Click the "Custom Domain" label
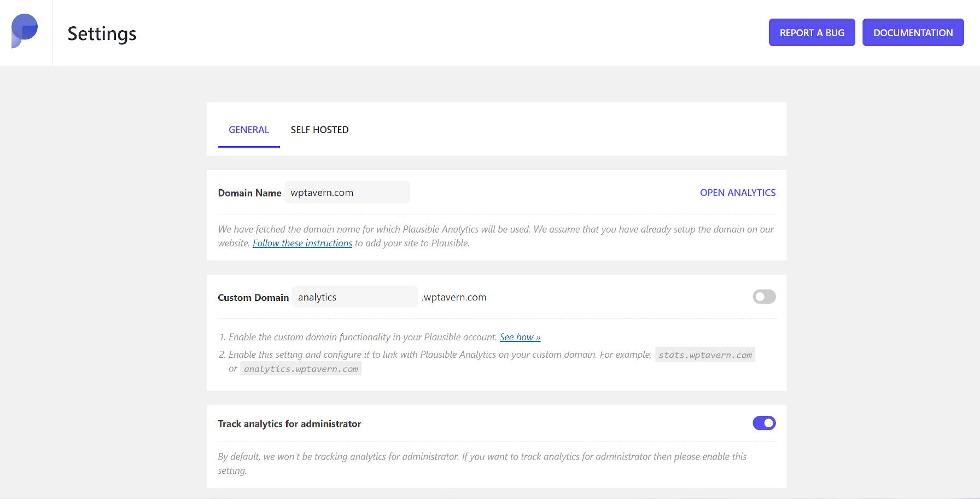The height and width of the screenshot is (499, 980). pos(253,297)
